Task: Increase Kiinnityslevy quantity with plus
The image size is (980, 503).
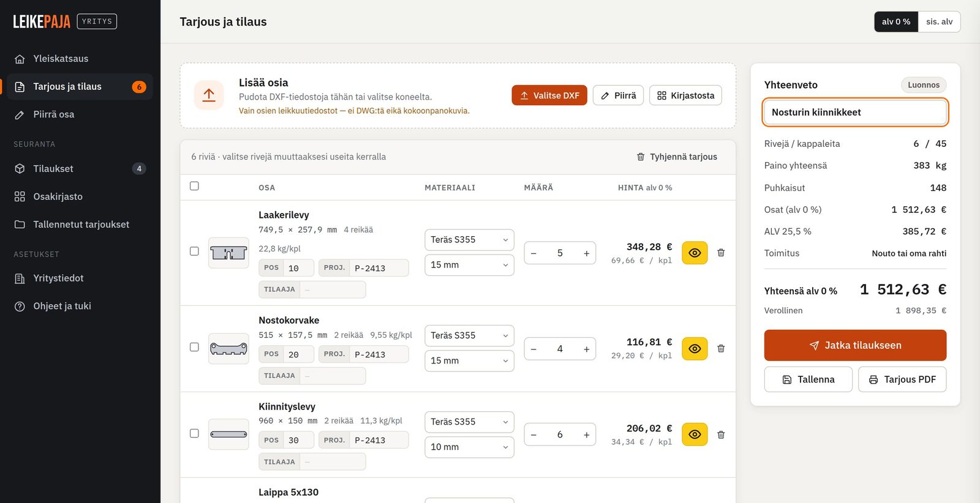Action: click(586, 435)
